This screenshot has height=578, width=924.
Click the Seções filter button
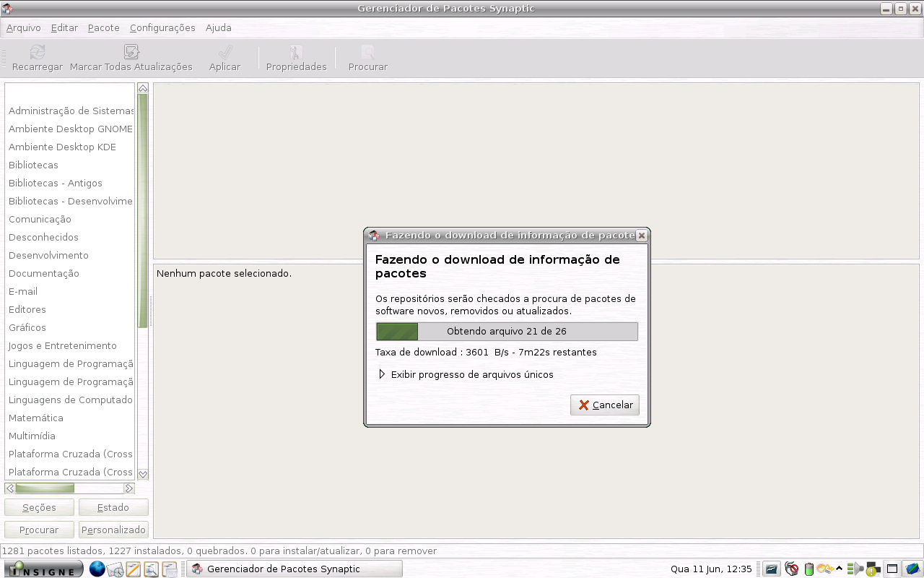40,507
